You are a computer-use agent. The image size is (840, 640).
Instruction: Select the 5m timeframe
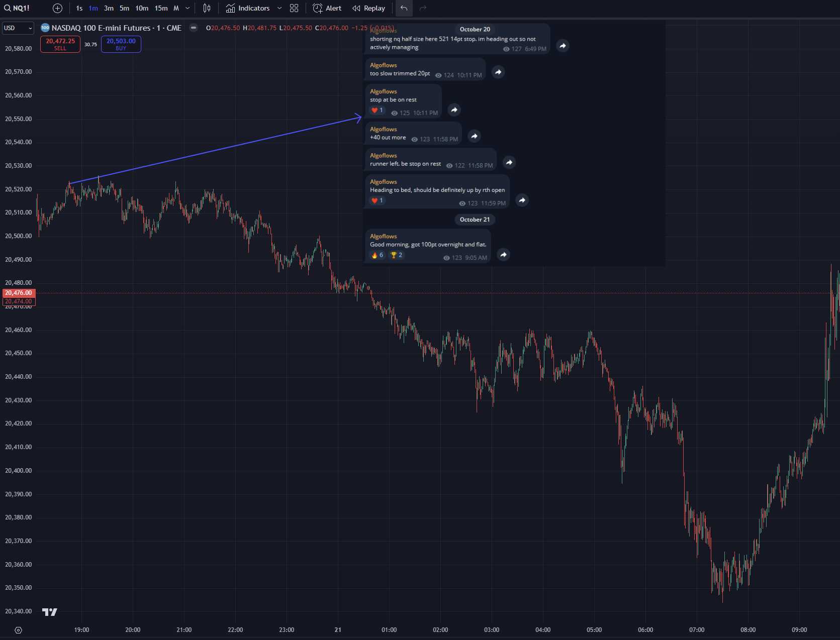coord(125,8)
